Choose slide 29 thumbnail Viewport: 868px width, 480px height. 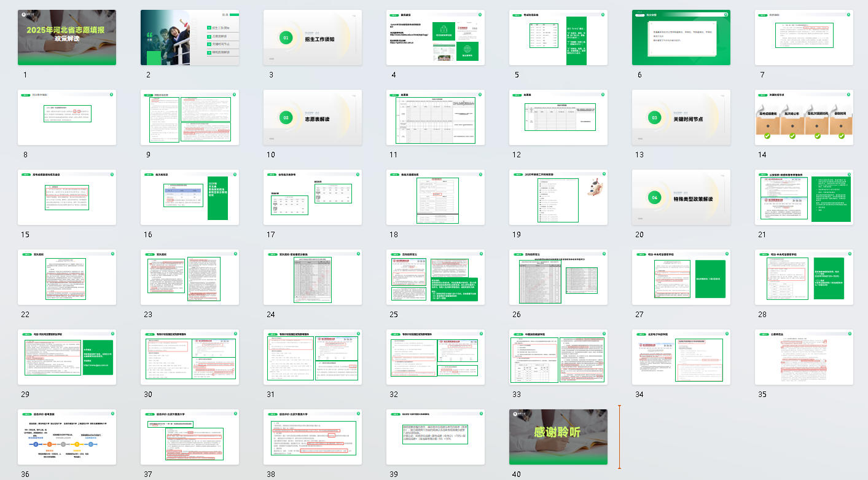click(66, 357)
